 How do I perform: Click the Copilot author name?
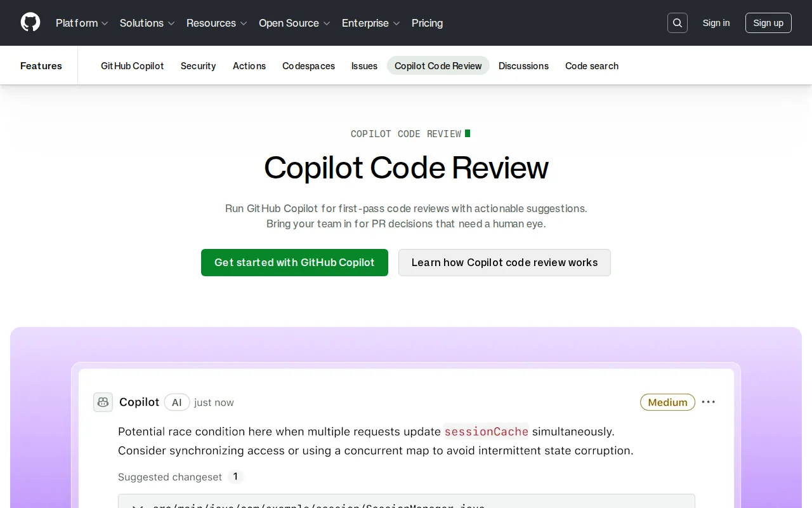pos(140,402)
